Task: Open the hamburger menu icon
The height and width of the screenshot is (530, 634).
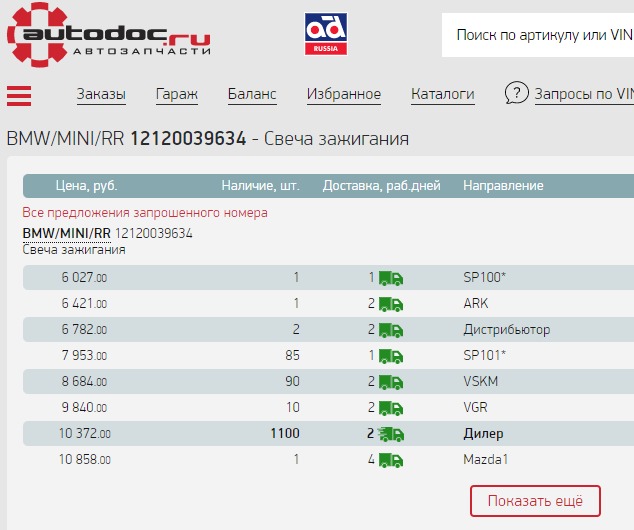Action: (x=19, y=96)
